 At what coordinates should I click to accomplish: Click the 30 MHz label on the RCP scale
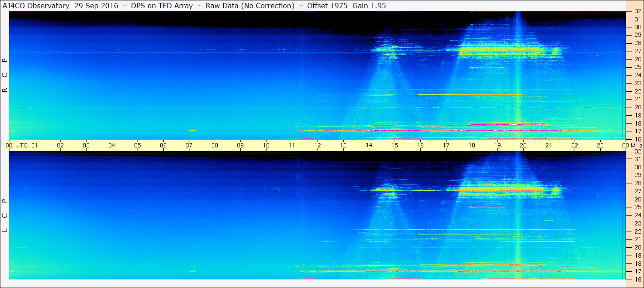[638, 27]
